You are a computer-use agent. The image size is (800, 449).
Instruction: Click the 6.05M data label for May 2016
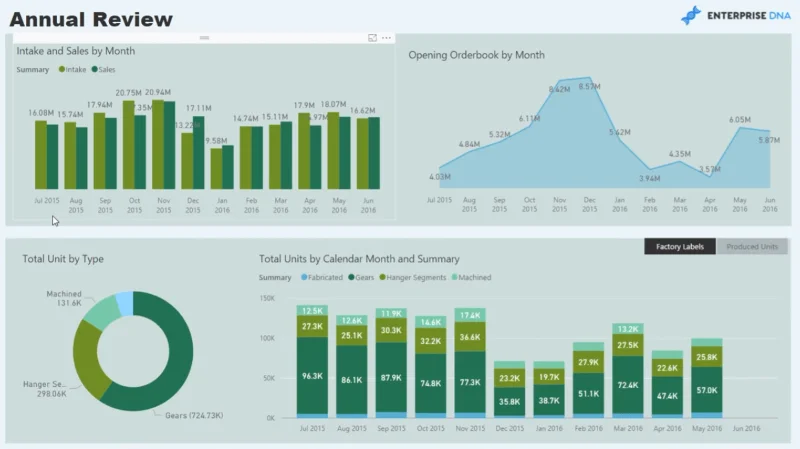tap(740, 119)
